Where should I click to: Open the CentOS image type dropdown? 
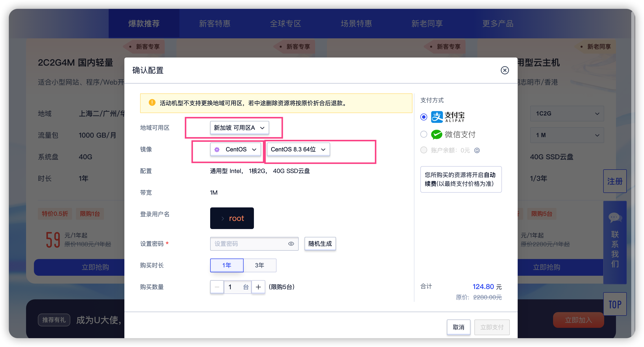235,149
